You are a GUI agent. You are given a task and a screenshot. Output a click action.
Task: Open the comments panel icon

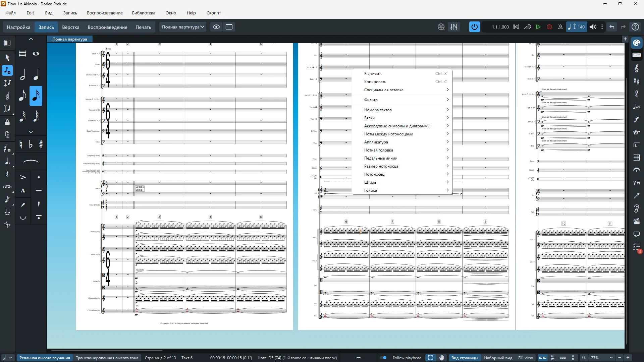pos(636,234)
